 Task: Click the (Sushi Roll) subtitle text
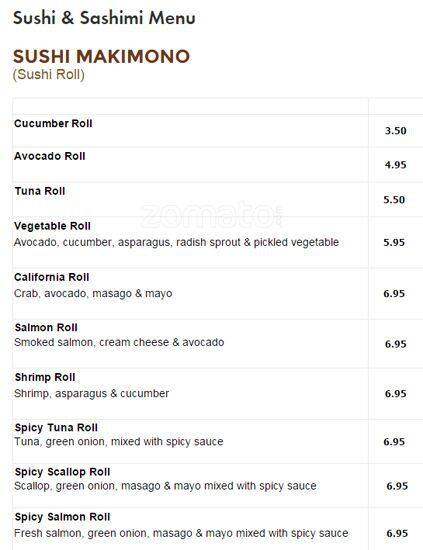point(49,75)
